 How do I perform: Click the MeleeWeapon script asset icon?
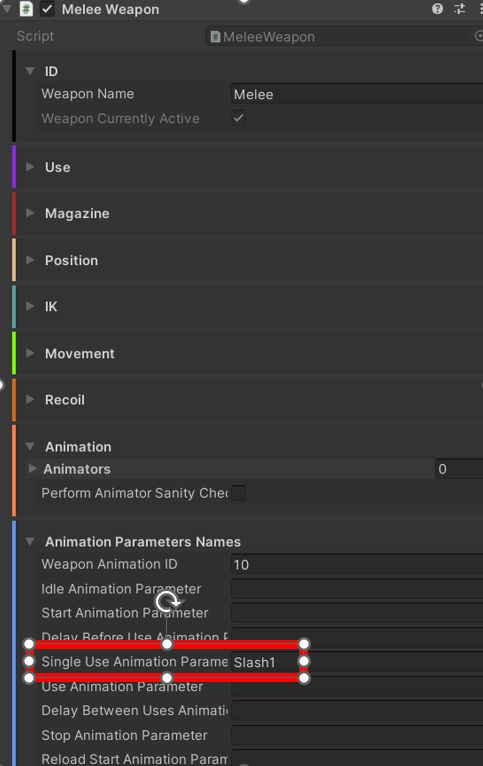tap(215, 37)
